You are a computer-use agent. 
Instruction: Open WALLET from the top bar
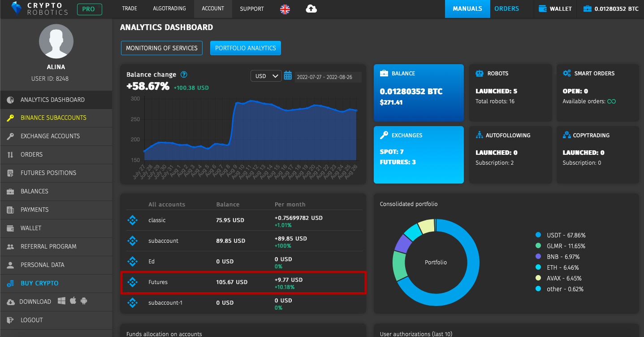[555, 9]
